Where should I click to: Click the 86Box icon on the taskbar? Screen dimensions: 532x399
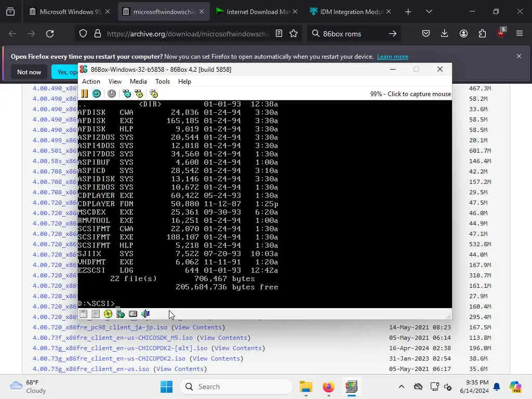351,387
